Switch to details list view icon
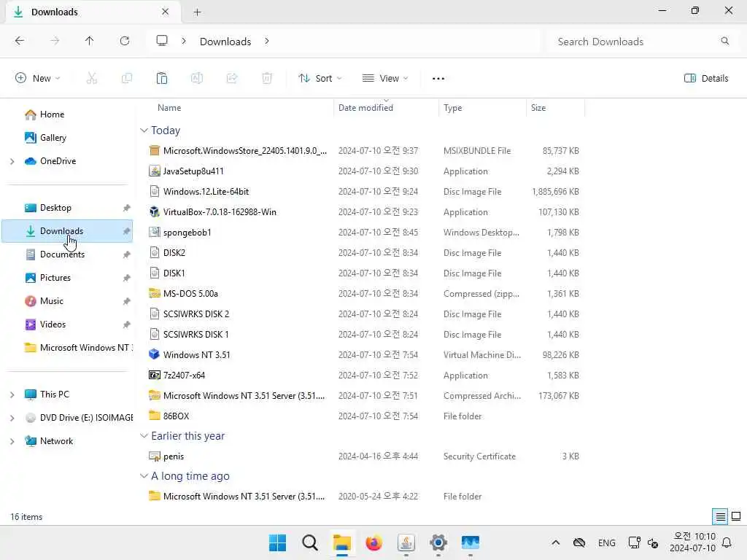Screen dimensions: 747x560 tap(720, 516)
